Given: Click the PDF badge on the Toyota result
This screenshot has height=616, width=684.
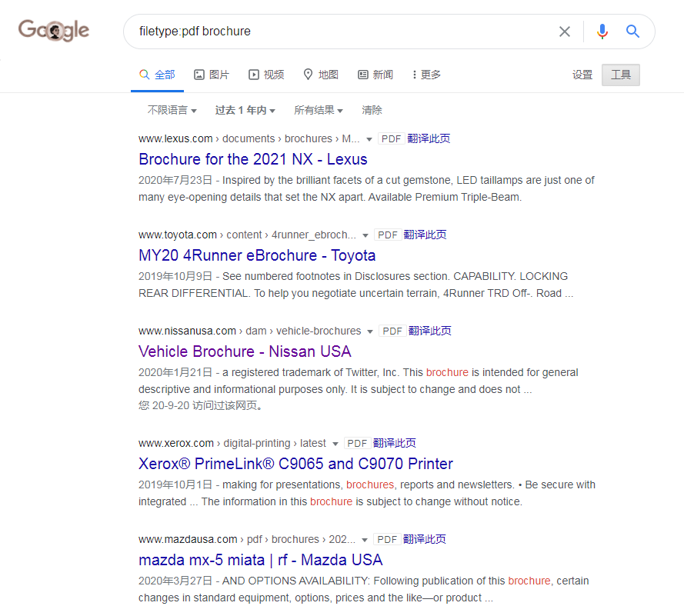Looking at the screenshot, I should (x=387, y=235).
